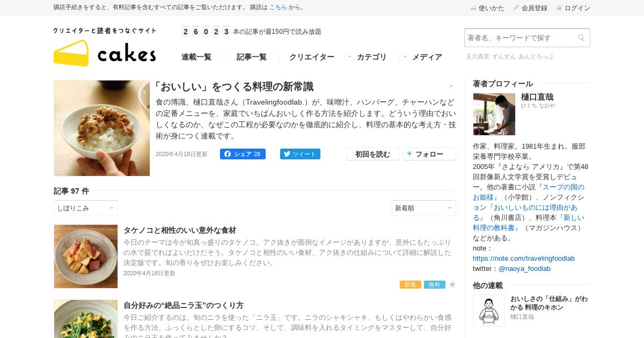Click author photo of 樋口直哉
644x338 pixels.
(x=494, y=114)
